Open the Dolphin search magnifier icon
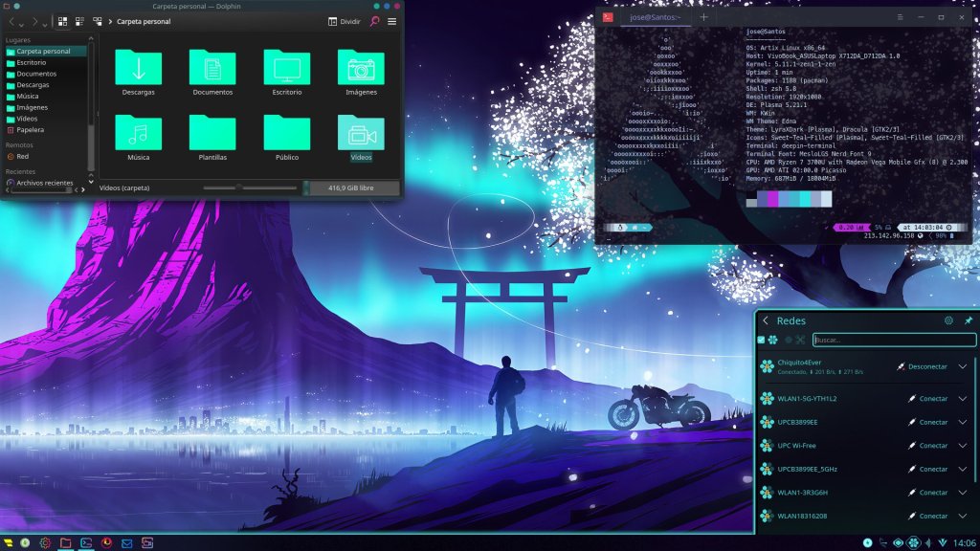Viewport: 980px width, 551px height. coord(374,21)
